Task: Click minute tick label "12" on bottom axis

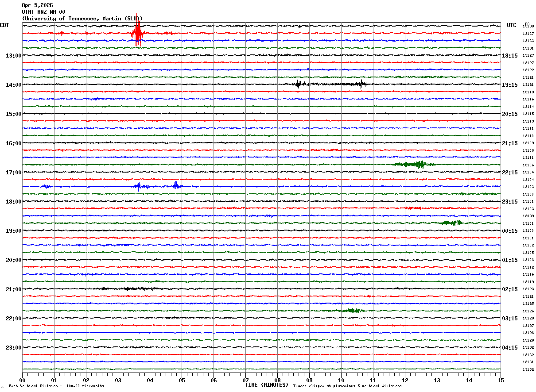Action: [x=405, y=380]
